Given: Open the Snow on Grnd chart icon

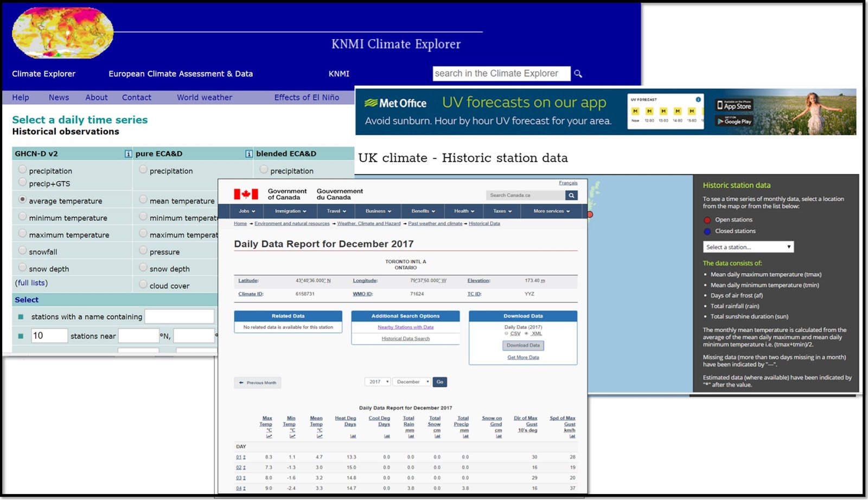Looking at the screenshot, I should pos(499,436).
